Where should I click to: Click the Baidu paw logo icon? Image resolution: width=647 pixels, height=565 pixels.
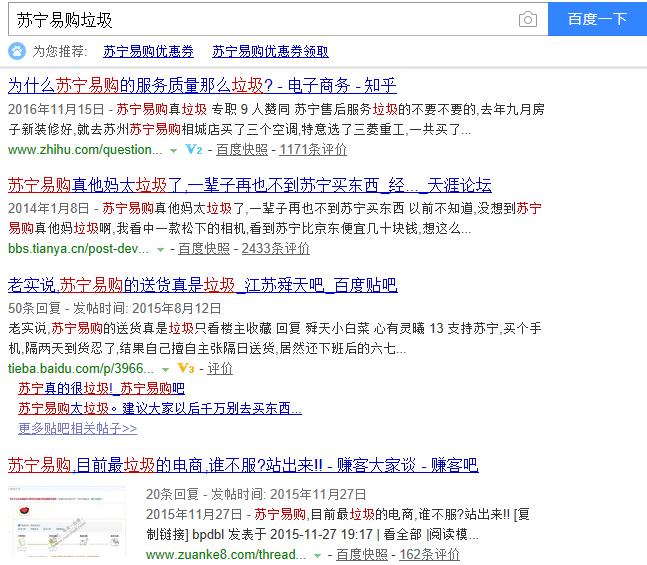[x=17, y=51]
